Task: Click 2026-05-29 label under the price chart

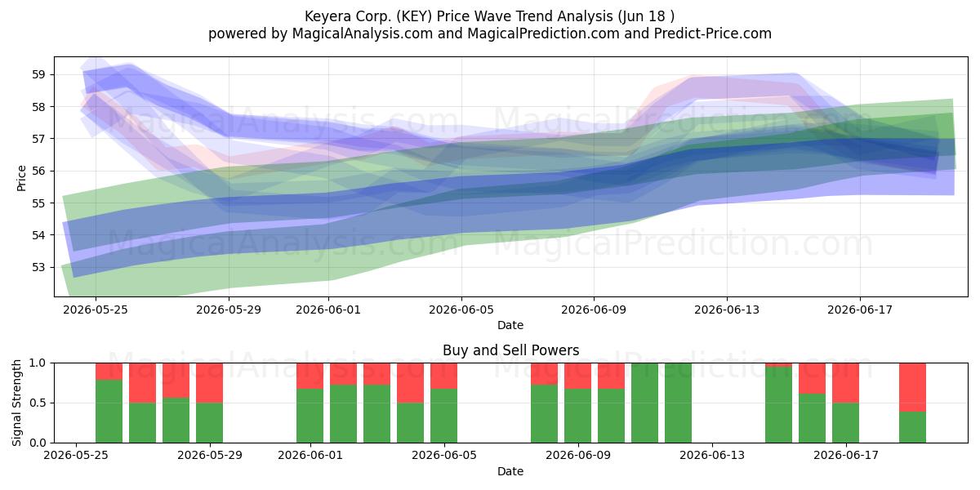Action: pos(228,310)
